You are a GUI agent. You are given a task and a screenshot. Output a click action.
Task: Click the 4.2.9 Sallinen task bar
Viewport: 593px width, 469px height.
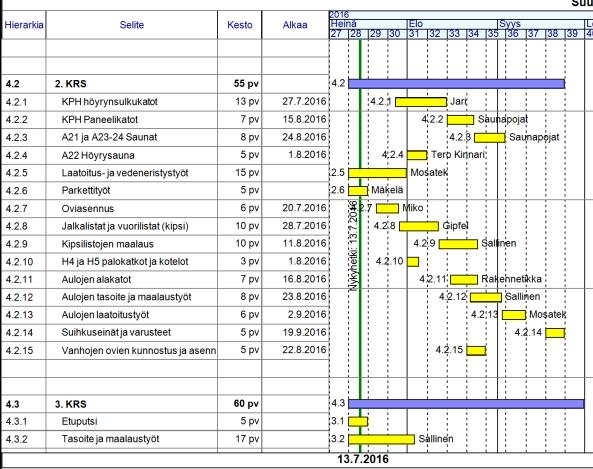point(458,244)
